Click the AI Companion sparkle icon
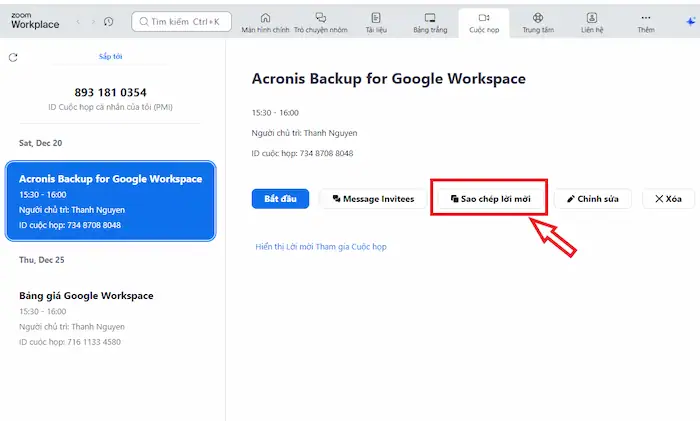Viewport: 700px width, 421px height. pyautogui.click(x=690, y=21)
